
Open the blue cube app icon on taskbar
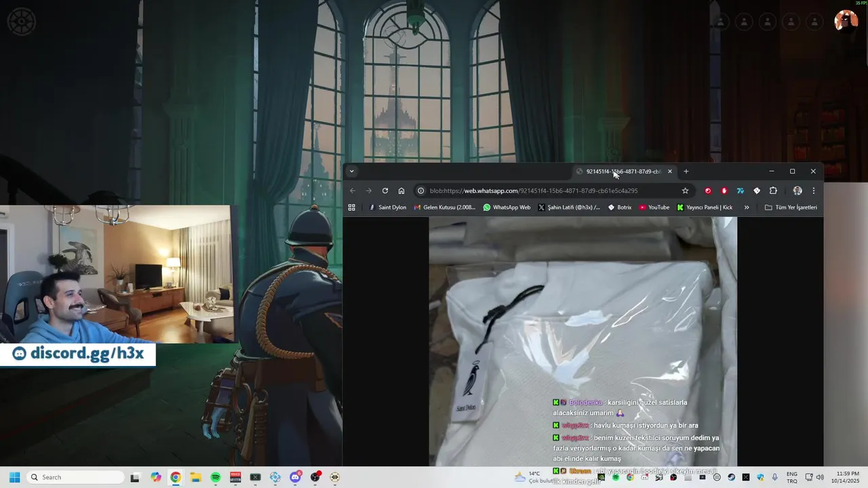tap(275, 477)
